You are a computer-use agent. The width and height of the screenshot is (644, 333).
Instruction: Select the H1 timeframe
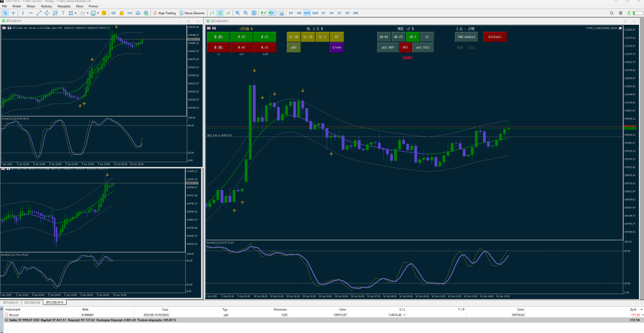[x=323, y=12]
